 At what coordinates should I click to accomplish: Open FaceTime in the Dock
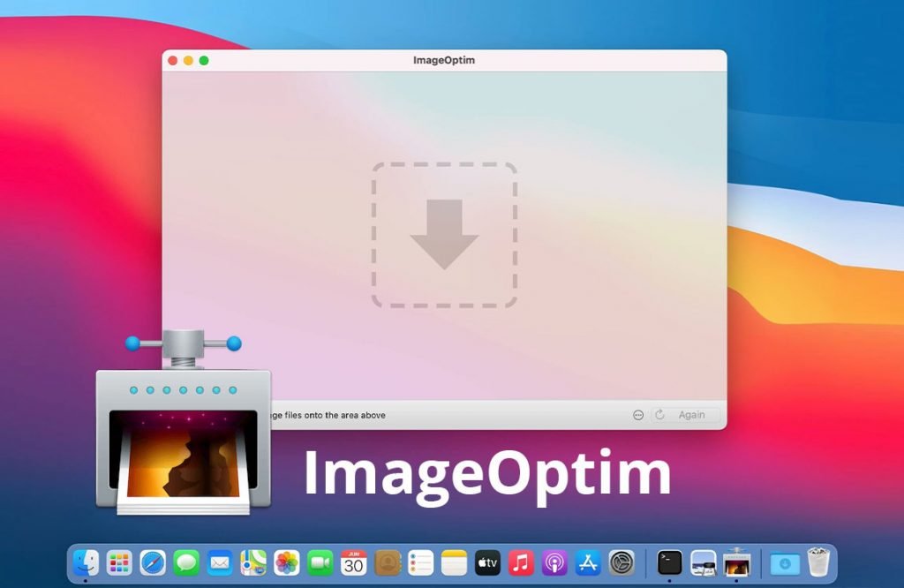pos(320,562)
